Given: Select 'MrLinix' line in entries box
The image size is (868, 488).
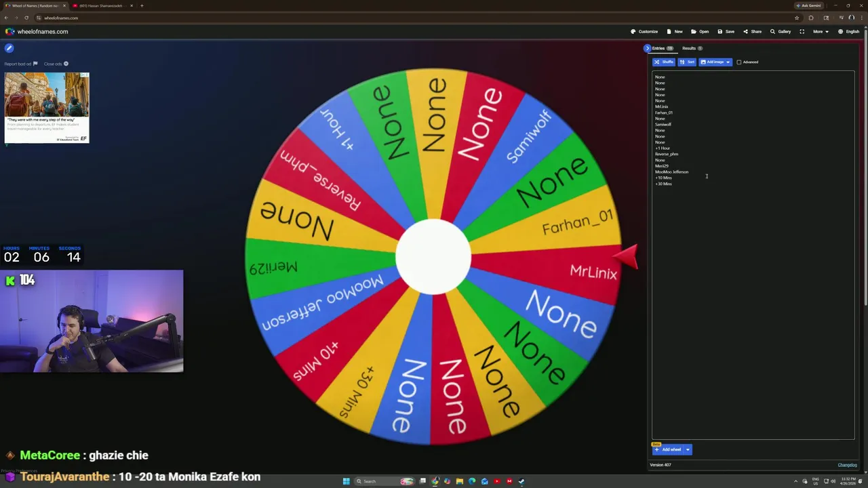Looking at the screenshot, I should coord(661,106).
